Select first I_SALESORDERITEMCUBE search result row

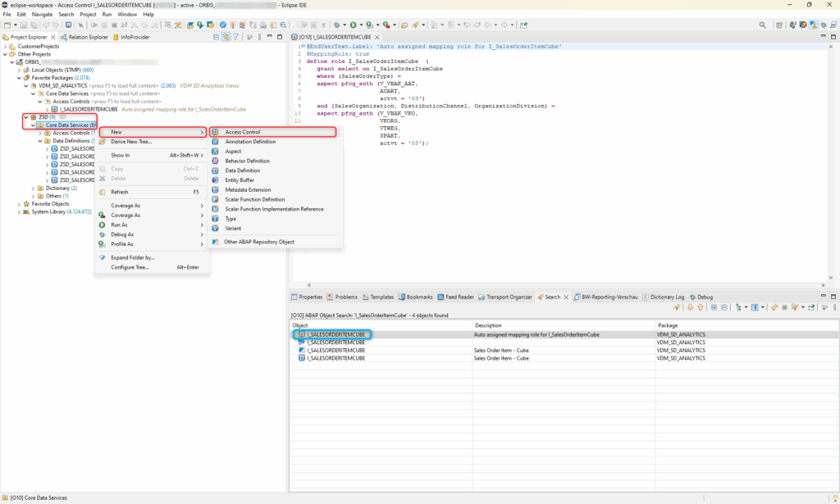click(336, 334)
